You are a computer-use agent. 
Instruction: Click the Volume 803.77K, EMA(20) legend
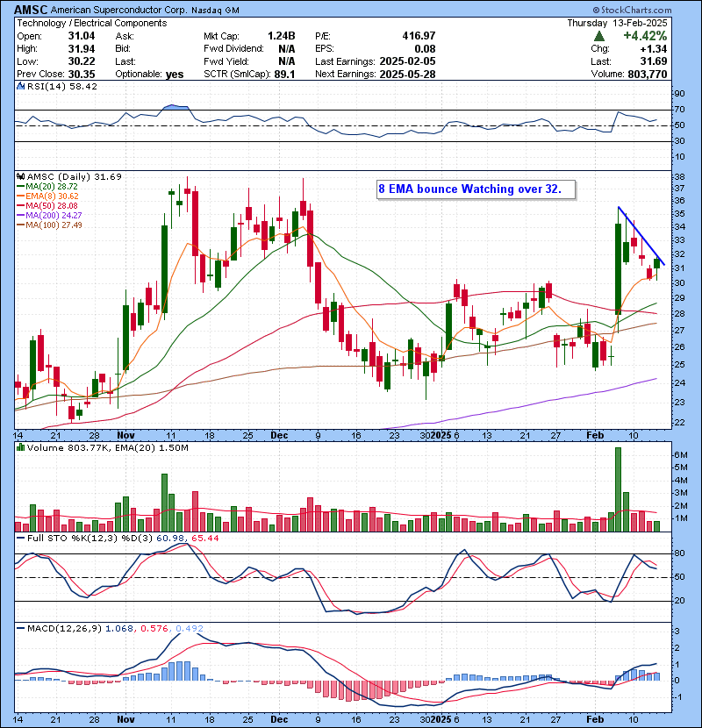click(x=107, y=448)
